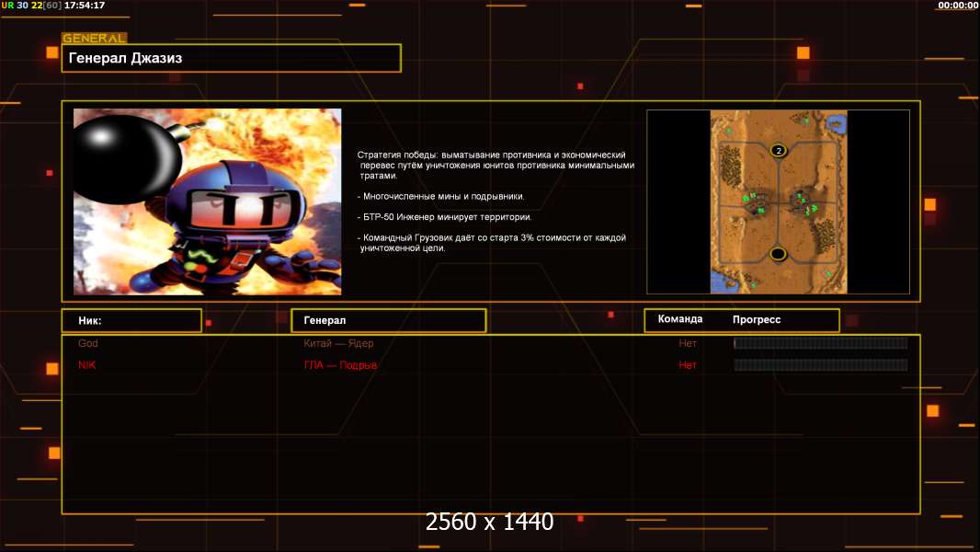Screen dimensions: 980x552
Task: Click the 'Командный Грузовик' description line
Action: click(x=492, y=243)
